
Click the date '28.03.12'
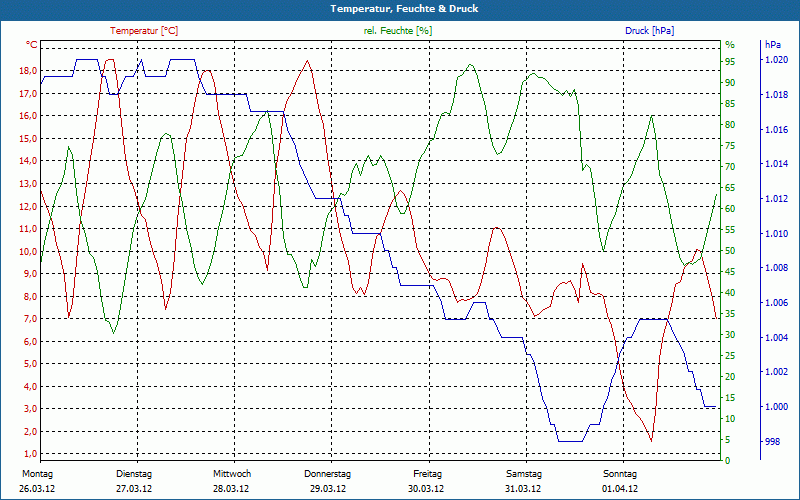coord(231,489)
